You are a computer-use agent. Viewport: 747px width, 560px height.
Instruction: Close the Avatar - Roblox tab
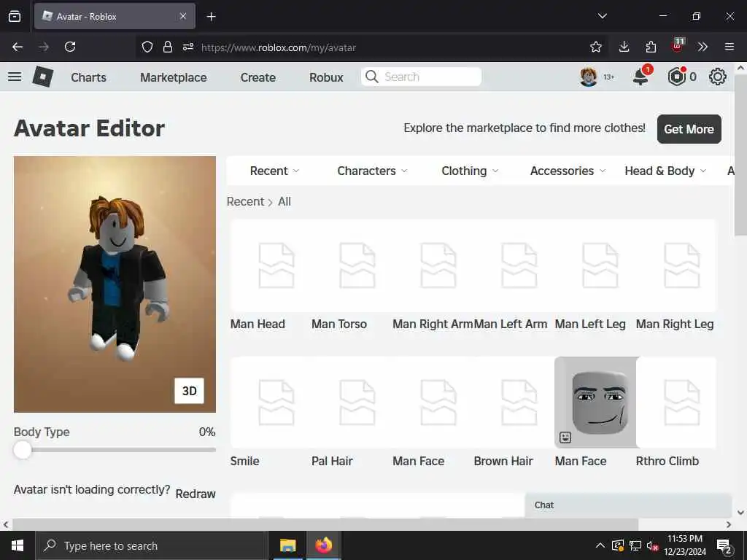[183, 16]
